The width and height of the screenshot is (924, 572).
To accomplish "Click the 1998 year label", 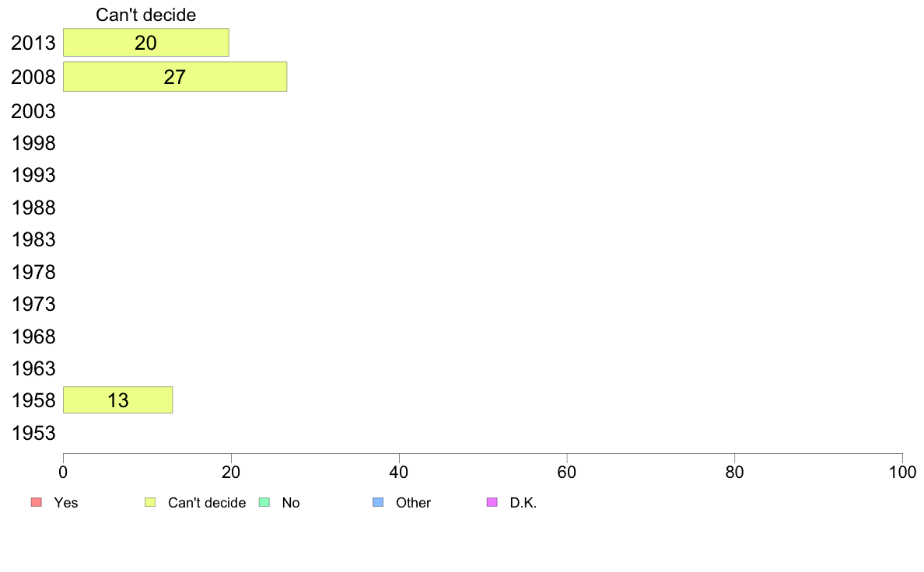I will pyautogui.click(x=33, y=143).
